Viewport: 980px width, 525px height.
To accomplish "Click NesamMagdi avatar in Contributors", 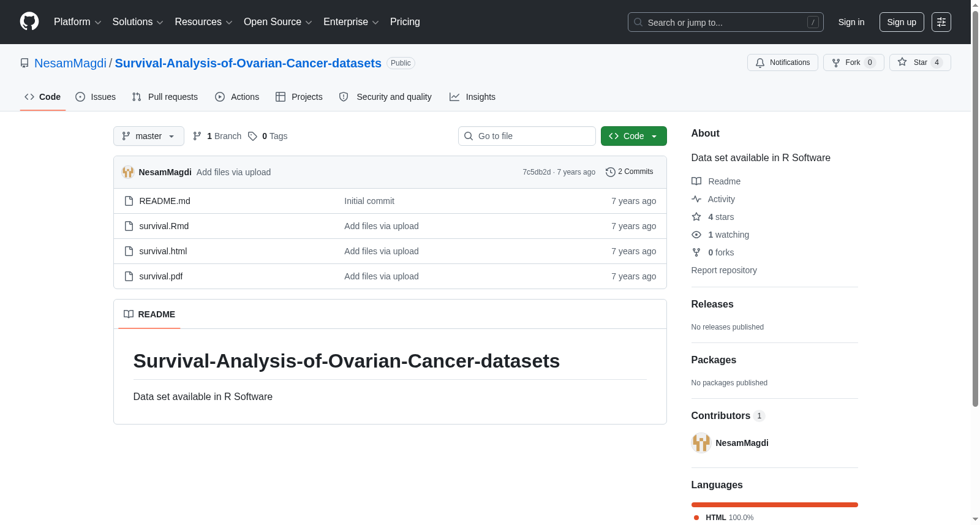I will click(x=701, y=443).
